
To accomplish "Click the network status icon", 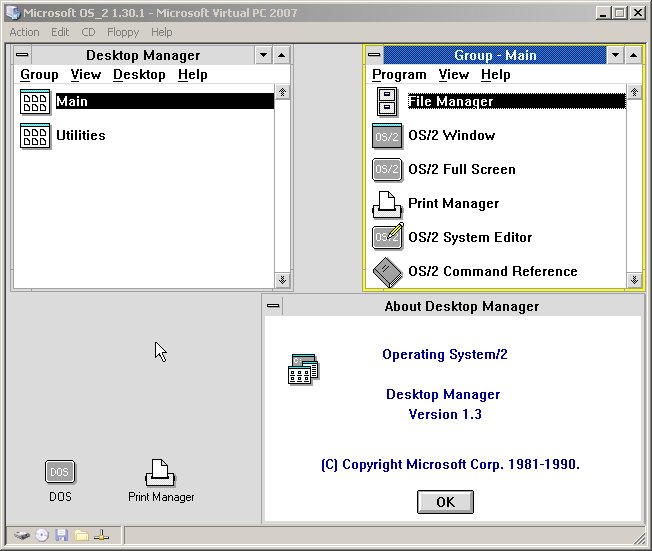I will [x=101, y=536].
